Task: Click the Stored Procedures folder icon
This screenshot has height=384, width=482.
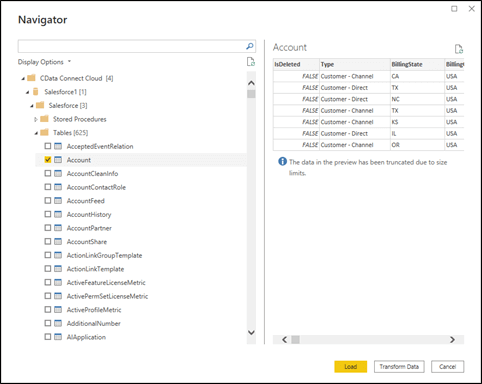Action: pos(44,119)
